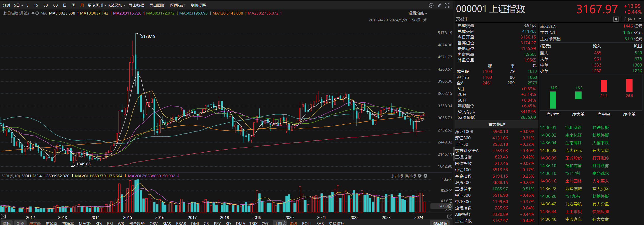Switch to weekly K-line period 周
Viewport: 644px width, 225px height.
click(x=73, y=5)
